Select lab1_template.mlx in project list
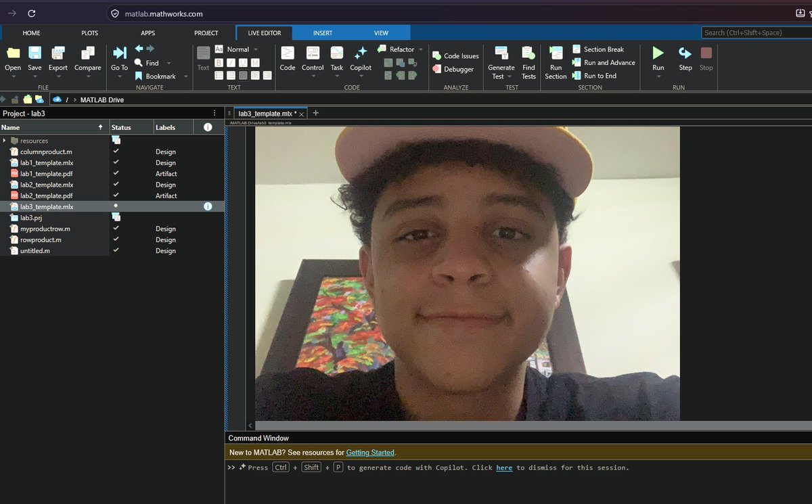This screenshot has height=504, width=812. (46, 162)
